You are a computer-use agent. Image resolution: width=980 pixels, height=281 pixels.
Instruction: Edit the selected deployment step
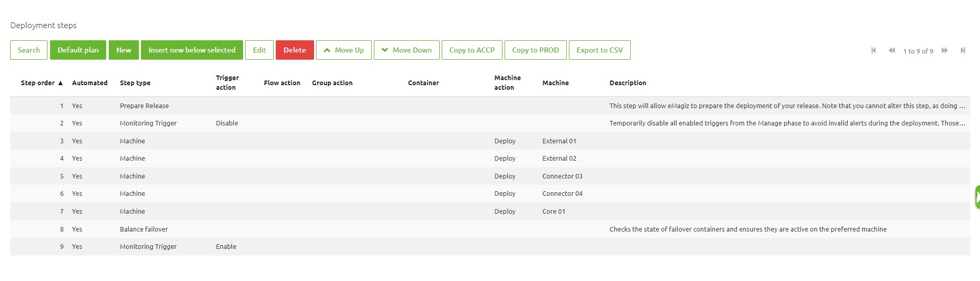[x=259, y=50]
